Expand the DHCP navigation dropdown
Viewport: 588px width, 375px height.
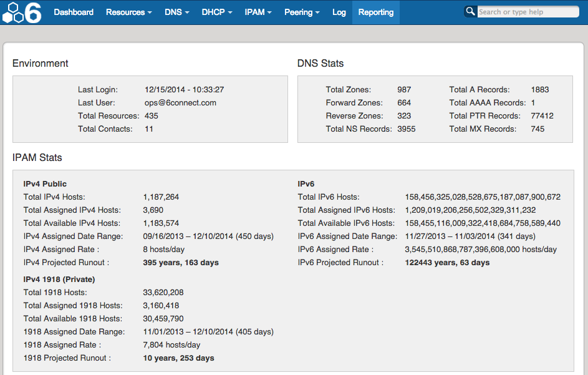pos(216,12)
